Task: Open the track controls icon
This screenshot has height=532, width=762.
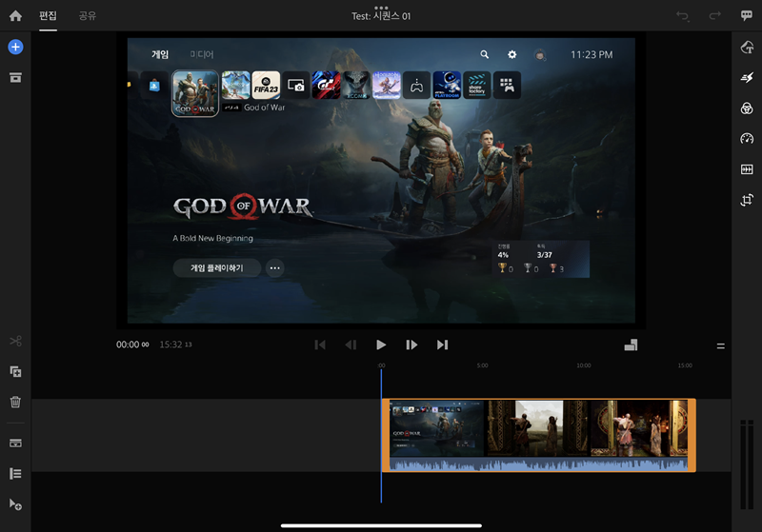Action: pyautogui.click(x=15, y=443)
